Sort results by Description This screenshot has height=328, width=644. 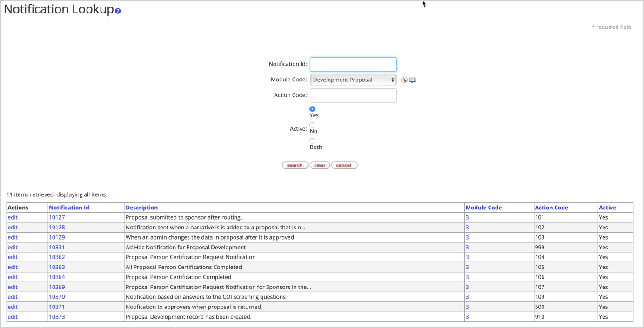click(x=141, y=207)
